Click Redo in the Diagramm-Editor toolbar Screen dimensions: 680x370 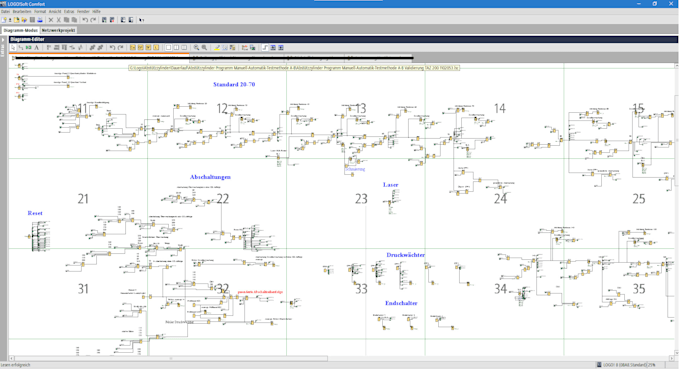pyautogui.click(x=121, y=48)
